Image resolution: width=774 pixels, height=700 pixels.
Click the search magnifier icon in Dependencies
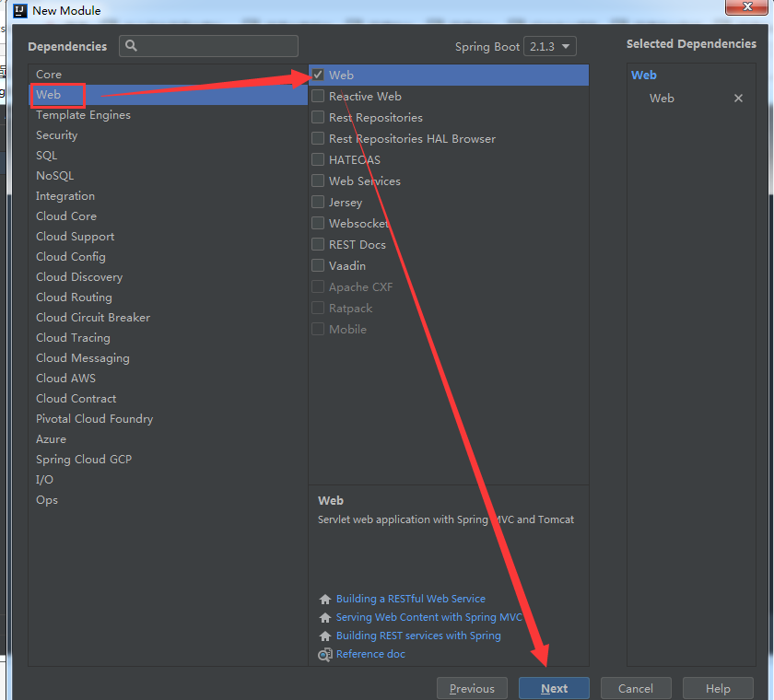pos(131,46)
